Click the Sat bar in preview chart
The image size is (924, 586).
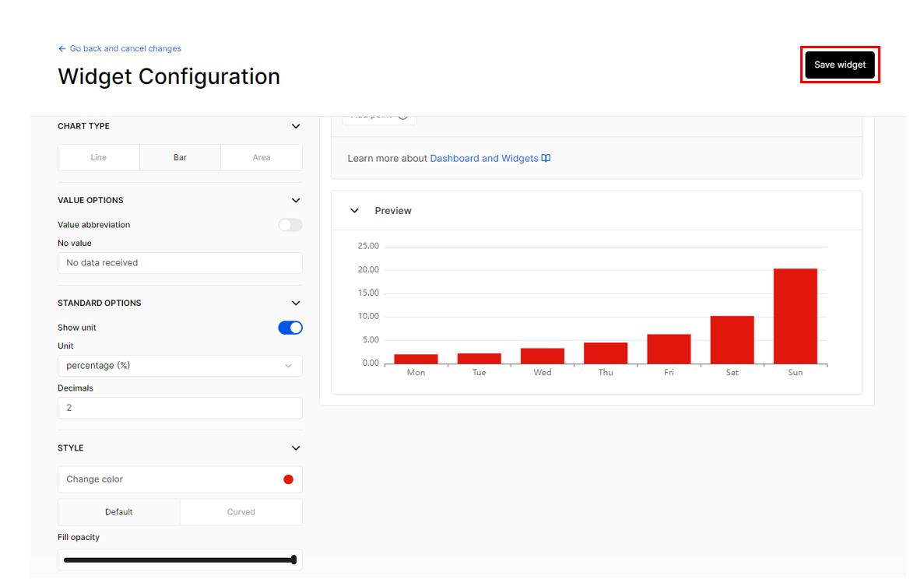pyautogui.click(x=732, y=340)
